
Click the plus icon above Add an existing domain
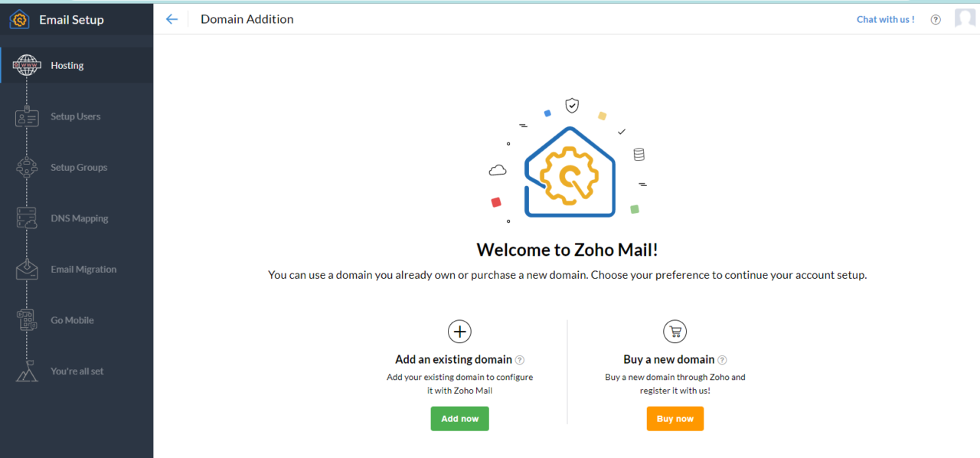click(x=459, y=331)
